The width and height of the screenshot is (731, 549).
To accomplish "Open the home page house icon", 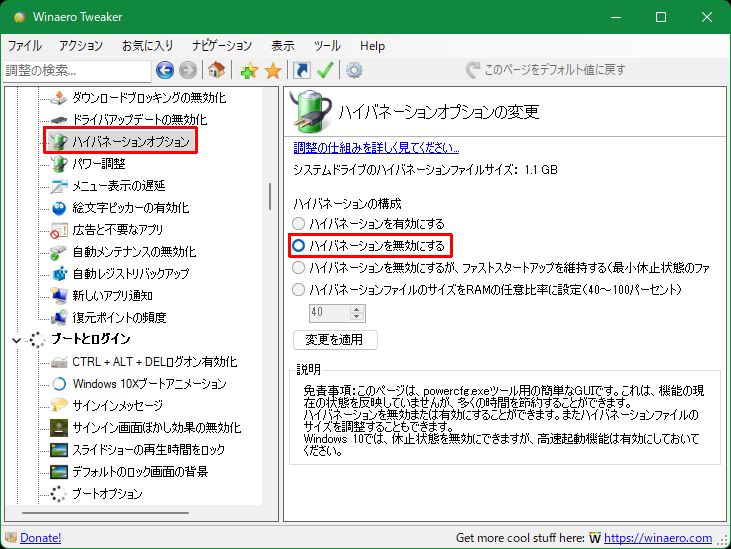I will click(216, 70).
